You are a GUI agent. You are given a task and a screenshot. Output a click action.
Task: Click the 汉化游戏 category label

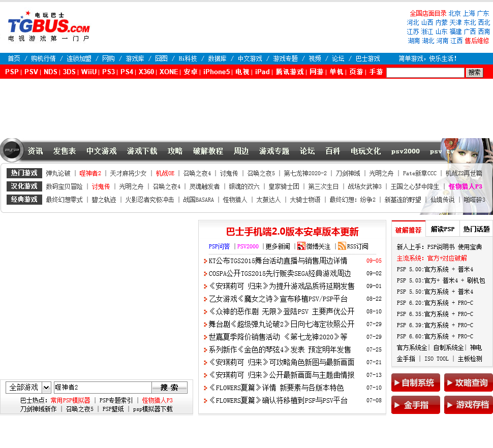pyautogui.click(x=24, y=186)
